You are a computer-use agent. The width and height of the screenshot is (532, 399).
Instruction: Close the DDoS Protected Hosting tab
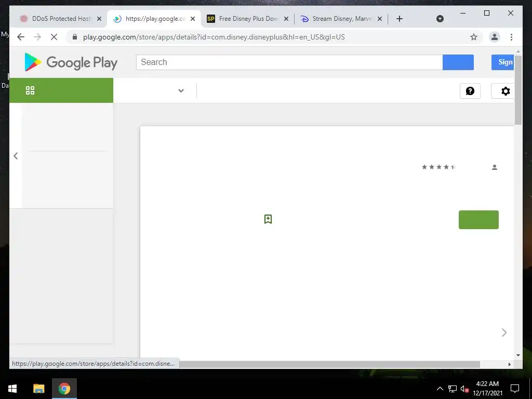pyautogui.click(x=99, y=19)
